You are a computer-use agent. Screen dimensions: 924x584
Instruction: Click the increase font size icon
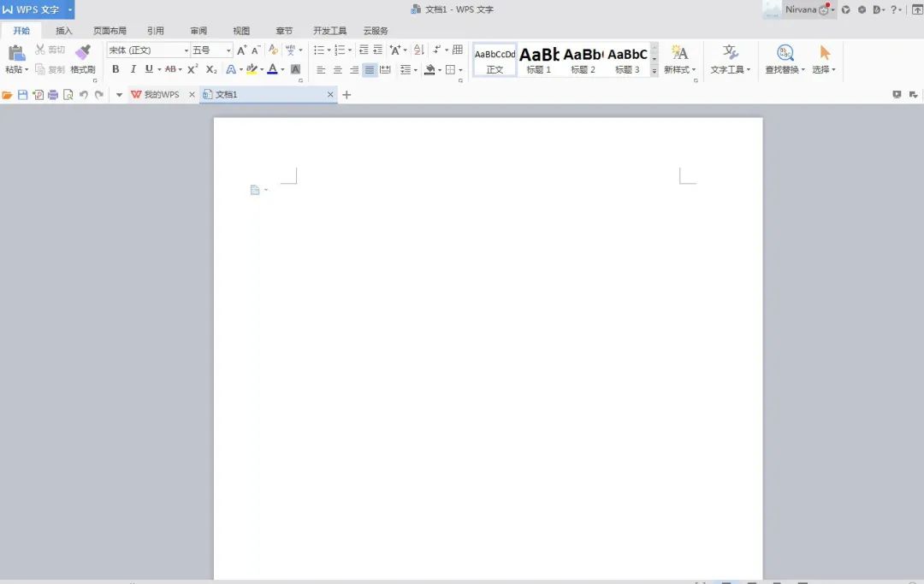241,50
